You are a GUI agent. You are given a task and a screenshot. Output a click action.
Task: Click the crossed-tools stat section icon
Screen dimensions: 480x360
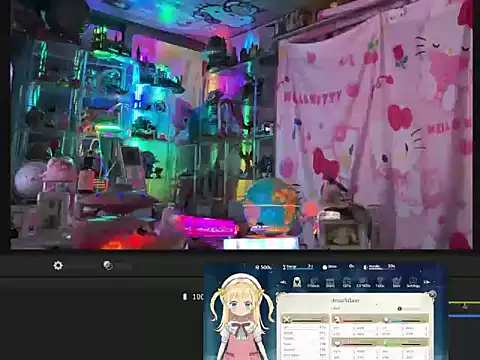tap(286, 320)
